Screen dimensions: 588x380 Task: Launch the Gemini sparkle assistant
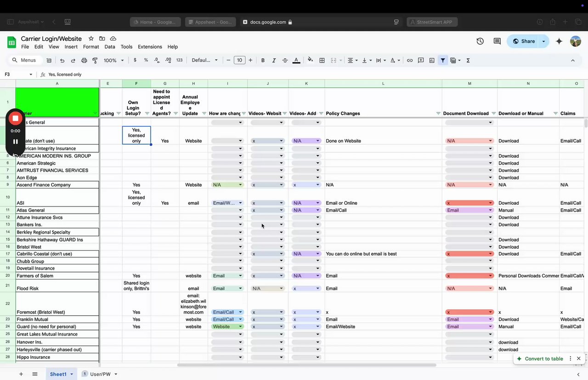coord(559,41)
